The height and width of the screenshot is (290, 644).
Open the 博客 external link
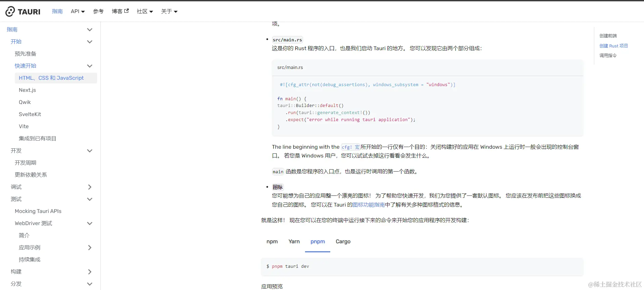[120, 11]
